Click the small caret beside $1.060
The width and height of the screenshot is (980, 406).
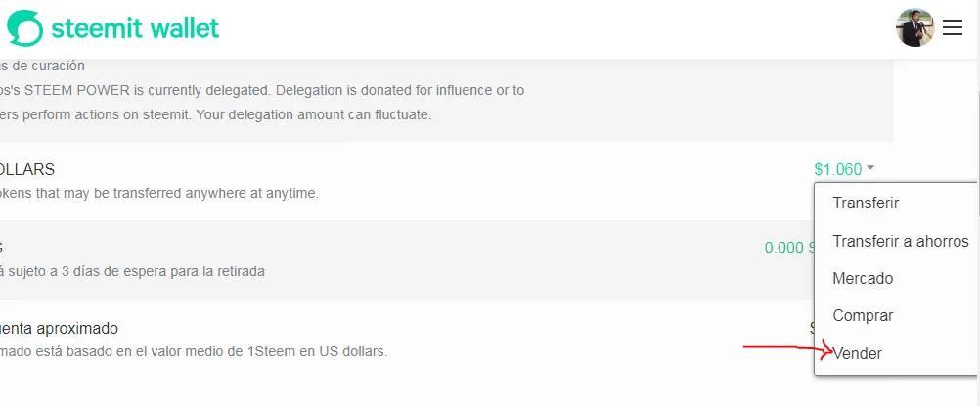pos(870,169)
